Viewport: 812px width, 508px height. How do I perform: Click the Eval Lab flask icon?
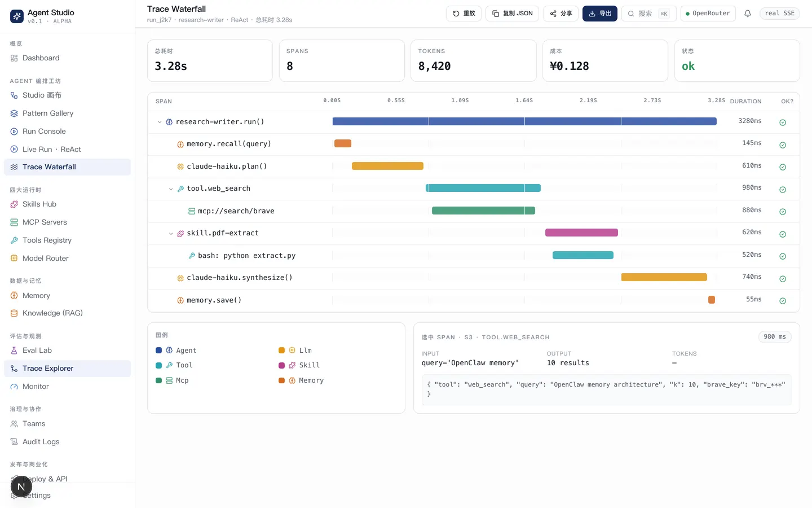14,351
